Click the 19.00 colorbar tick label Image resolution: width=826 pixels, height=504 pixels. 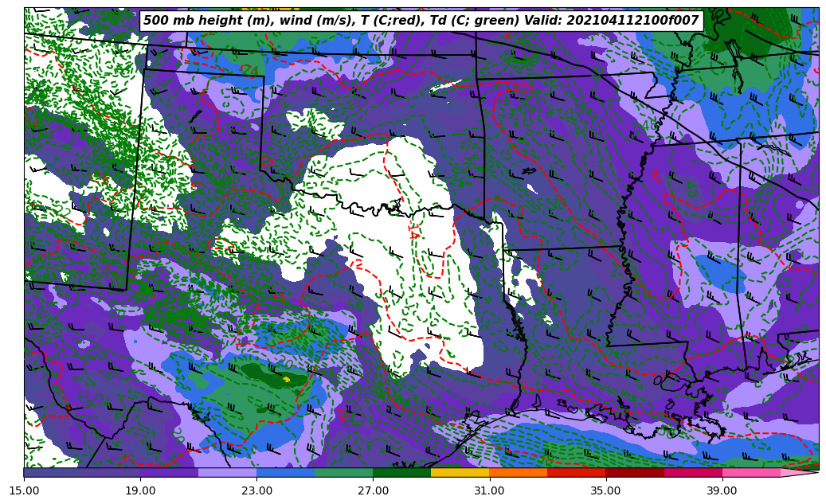pyautogui.click(x=140, y=490)
